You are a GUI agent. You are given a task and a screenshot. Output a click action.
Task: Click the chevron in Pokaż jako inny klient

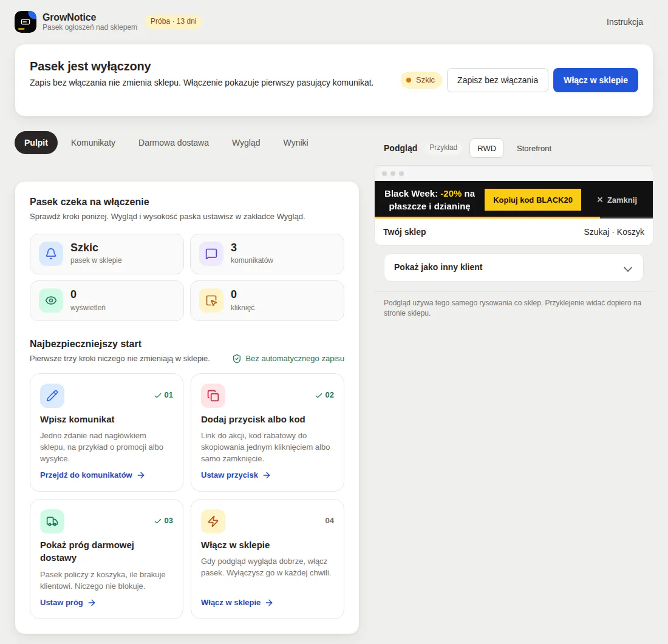pos(627,269)
